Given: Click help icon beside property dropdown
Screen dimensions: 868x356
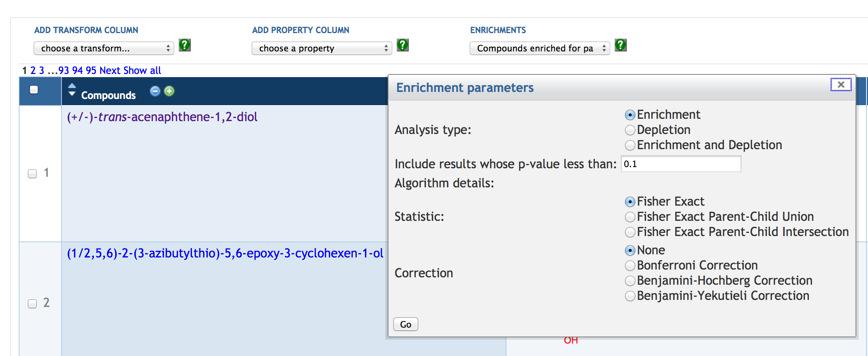Looking at the screenshot, I should (402, 45).
